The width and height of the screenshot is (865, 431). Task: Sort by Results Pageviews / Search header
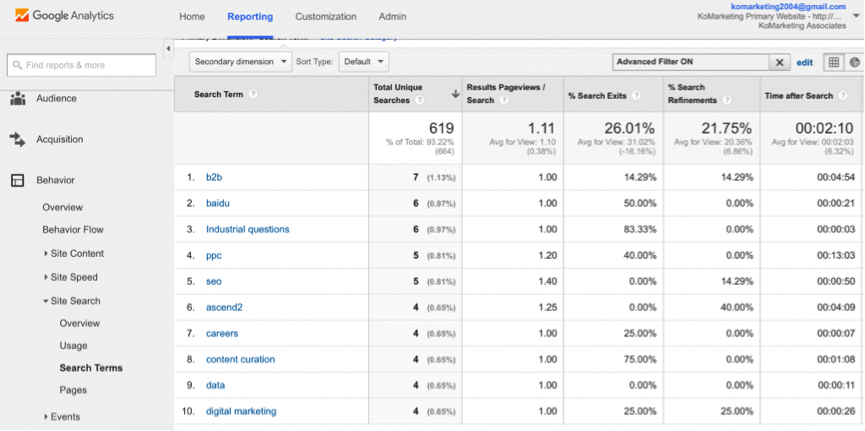(x=506, y=94)
